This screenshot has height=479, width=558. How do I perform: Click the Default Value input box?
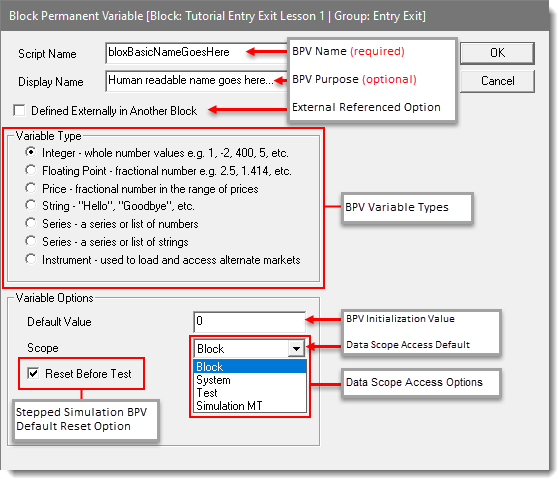point(249,321)
